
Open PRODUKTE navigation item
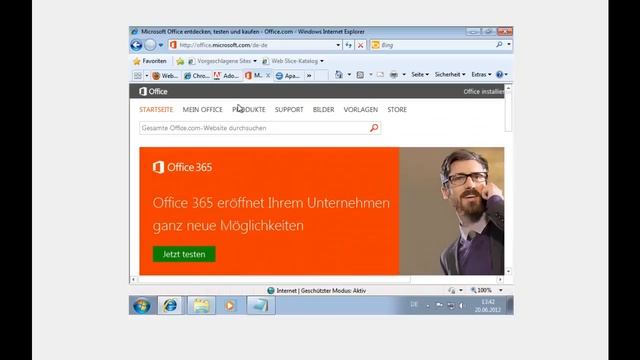(249, 110)
